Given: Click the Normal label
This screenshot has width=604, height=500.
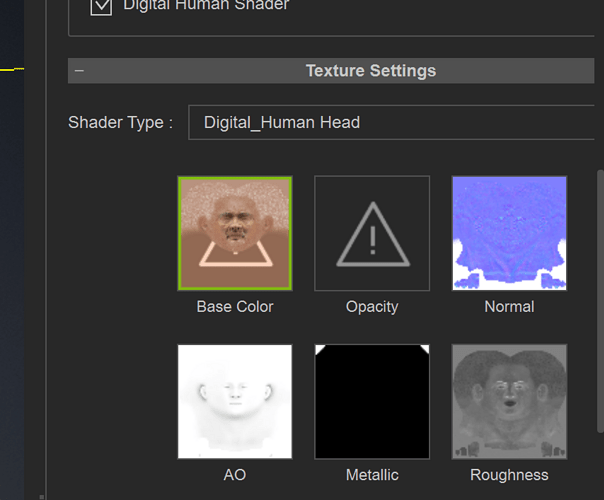Looking at the screenshot, I should pyautogui.click(x=509, y=307).
